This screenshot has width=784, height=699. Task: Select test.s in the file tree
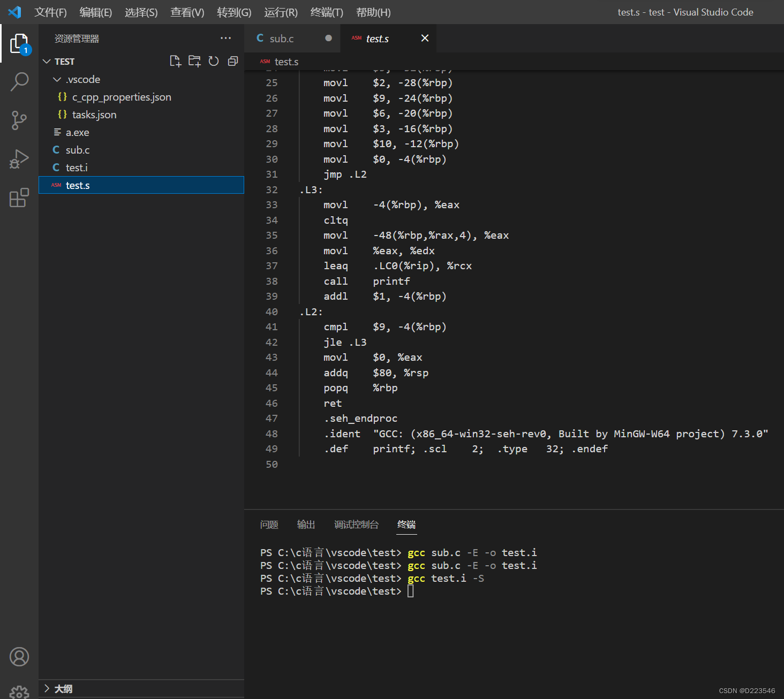[x=141, y=185]
